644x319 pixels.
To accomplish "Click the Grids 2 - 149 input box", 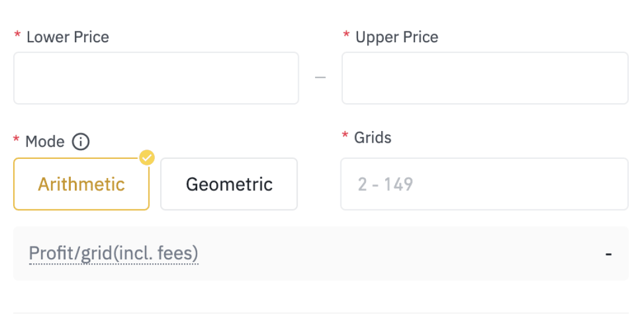I will 484,184.
